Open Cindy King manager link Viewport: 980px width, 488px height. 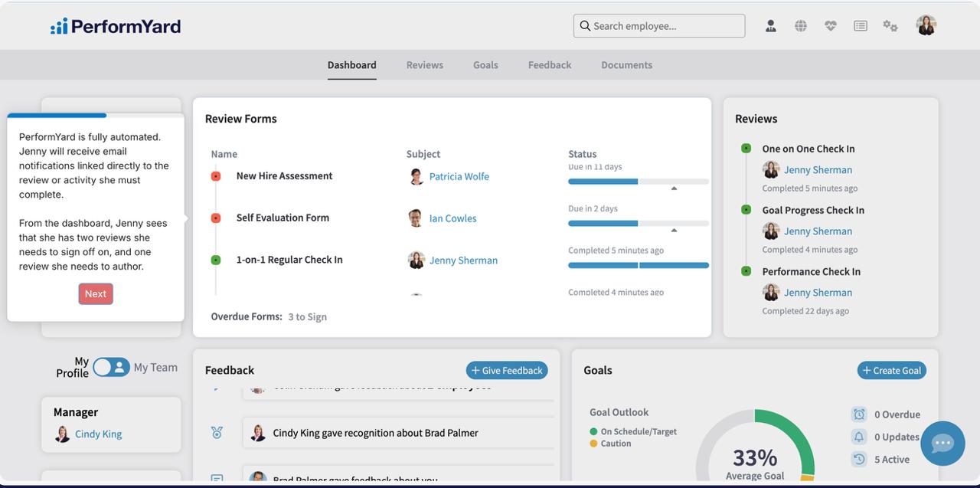[99, 434]
